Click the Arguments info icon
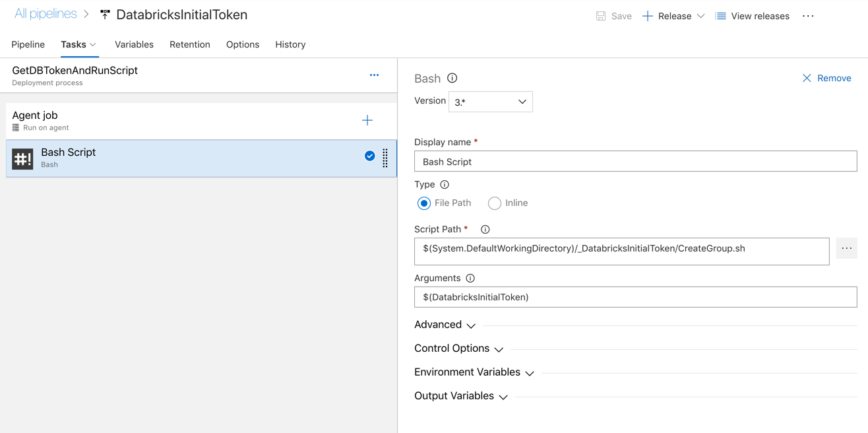The height and width of the screenshot is (433, 868). pyautogui.click(x=470, y=279)
